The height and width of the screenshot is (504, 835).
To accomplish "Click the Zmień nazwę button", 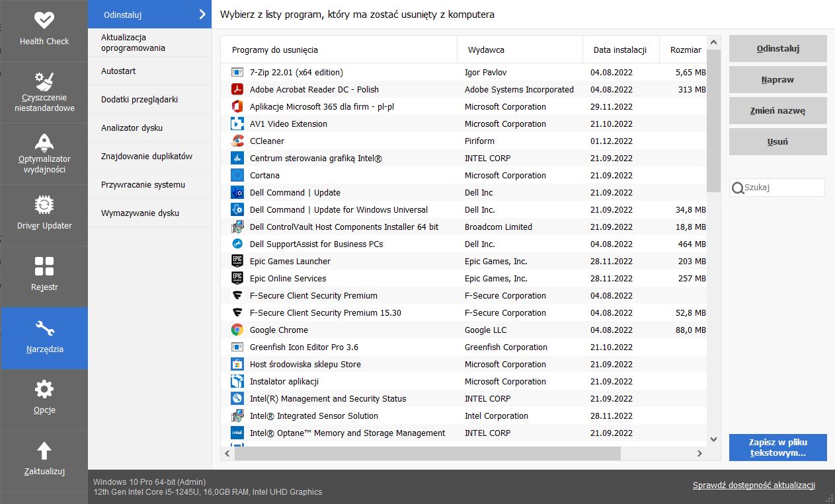I will click(x=778, y=111).
